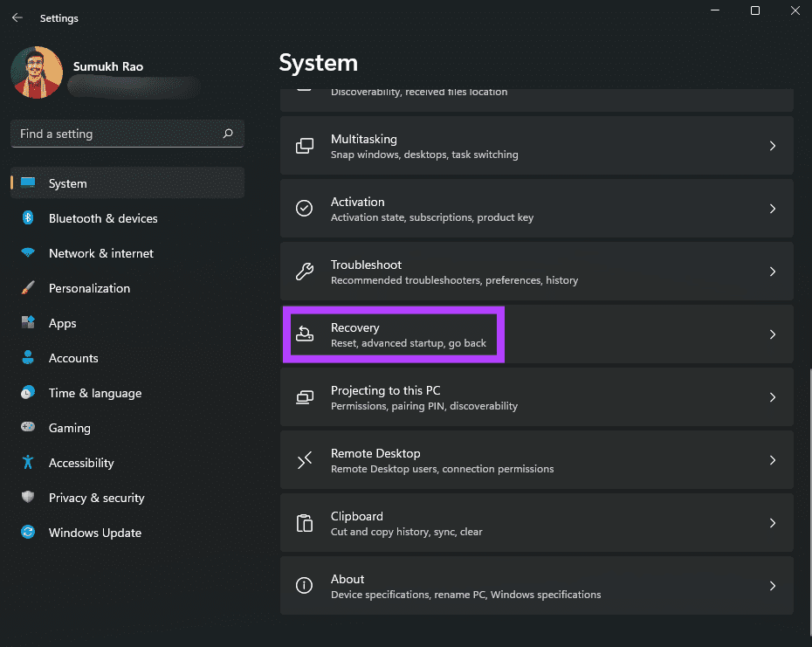Expand Recovery with its chevron
This screenshot has height=647, width=812.
click(772, 334)
